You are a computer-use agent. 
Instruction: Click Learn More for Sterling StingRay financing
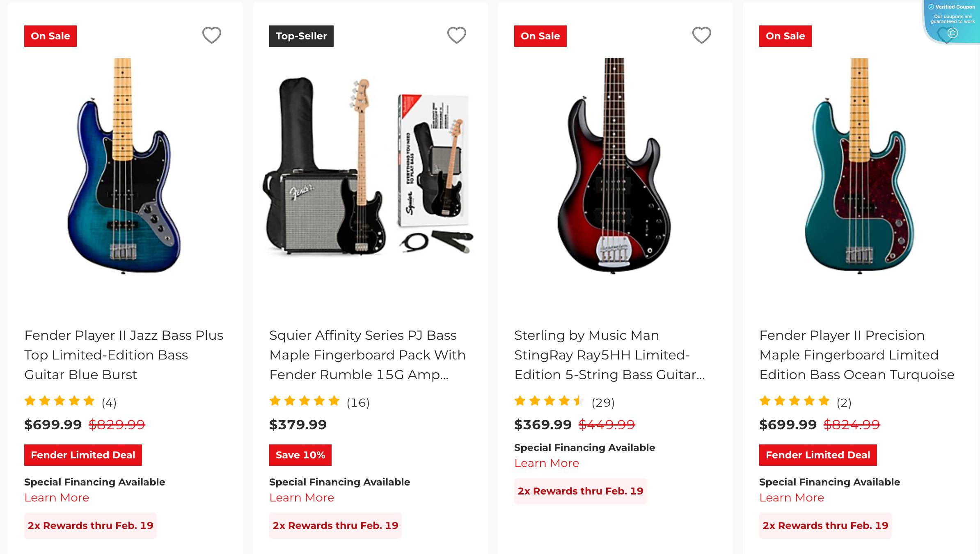pyautogui.click(x=547, y=463)
